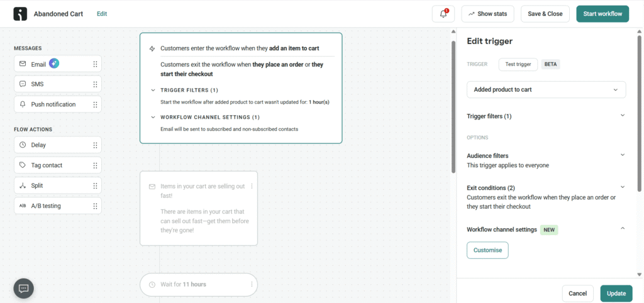Click the SMS chat bubble icon
Image resolution: width=644 pixels, height=303 pixels.
(23, 84)
